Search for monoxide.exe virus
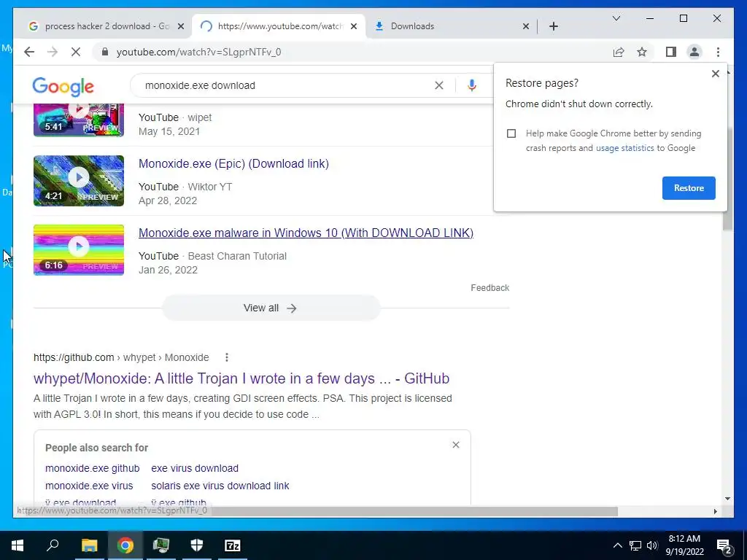 click(x=89, y=486)
